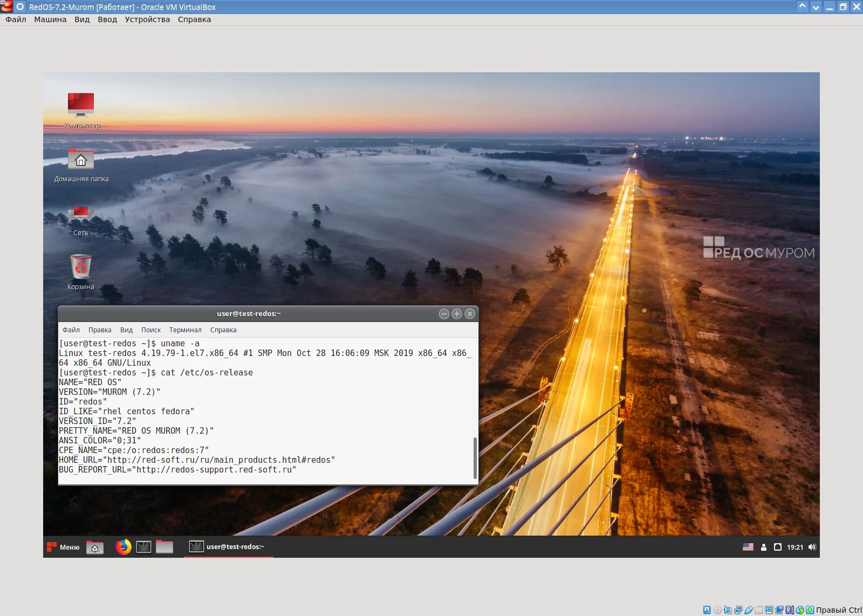Shade the VirtualBox window with up-arrow button
The height and width of the screenshot is (616, 863).
(803, 6)
